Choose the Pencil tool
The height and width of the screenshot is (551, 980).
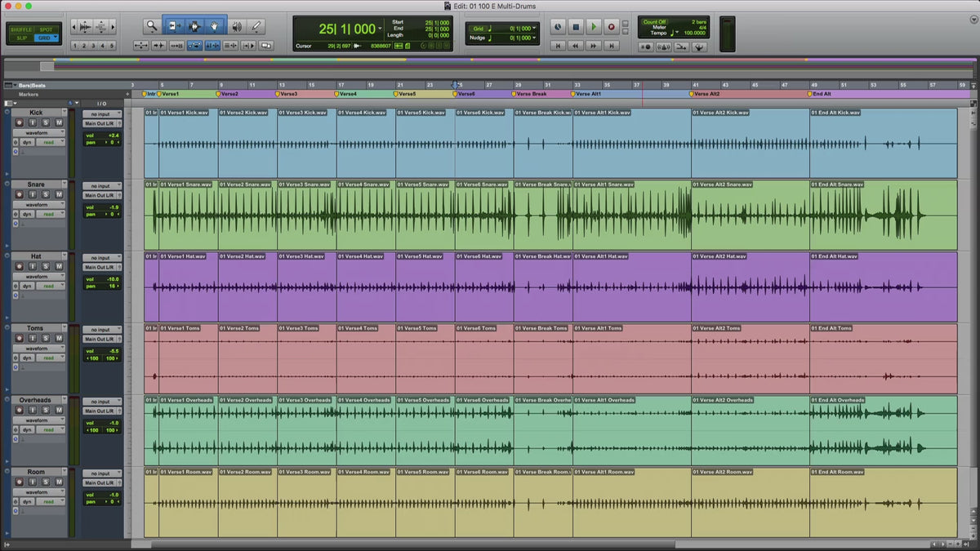pos(257,26)
